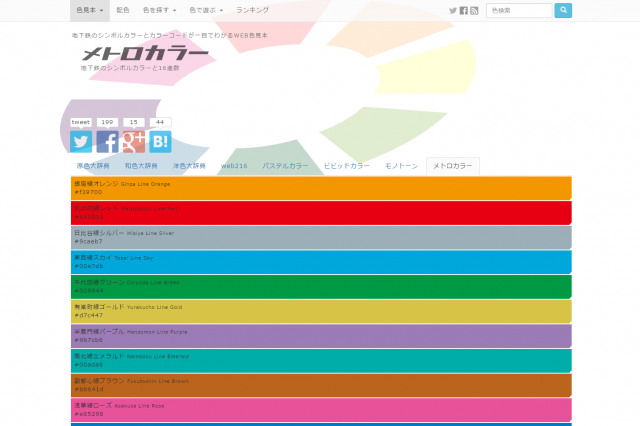
Task: Open the small Twitter icon in navbar
Action: [453, 10]
